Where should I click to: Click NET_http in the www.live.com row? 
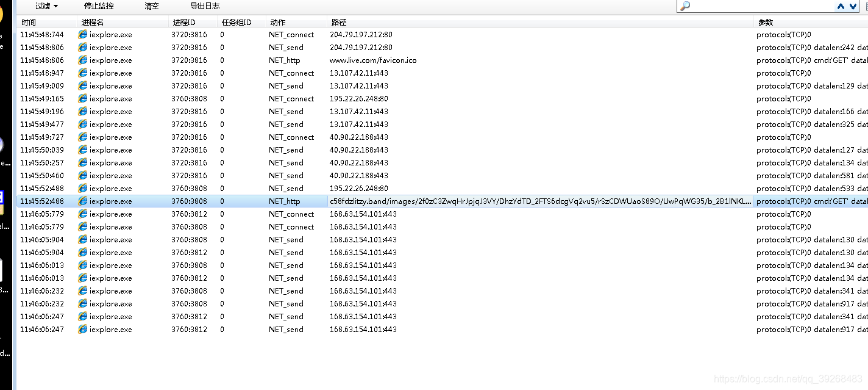285,60
